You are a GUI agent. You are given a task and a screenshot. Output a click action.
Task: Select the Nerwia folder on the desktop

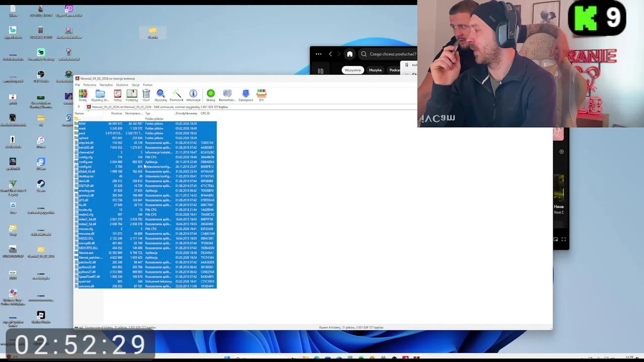[153, 33]
